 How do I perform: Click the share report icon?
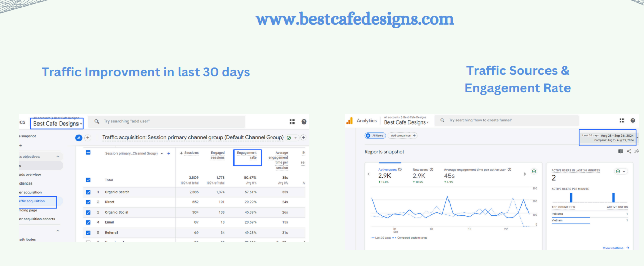[629, 151]
